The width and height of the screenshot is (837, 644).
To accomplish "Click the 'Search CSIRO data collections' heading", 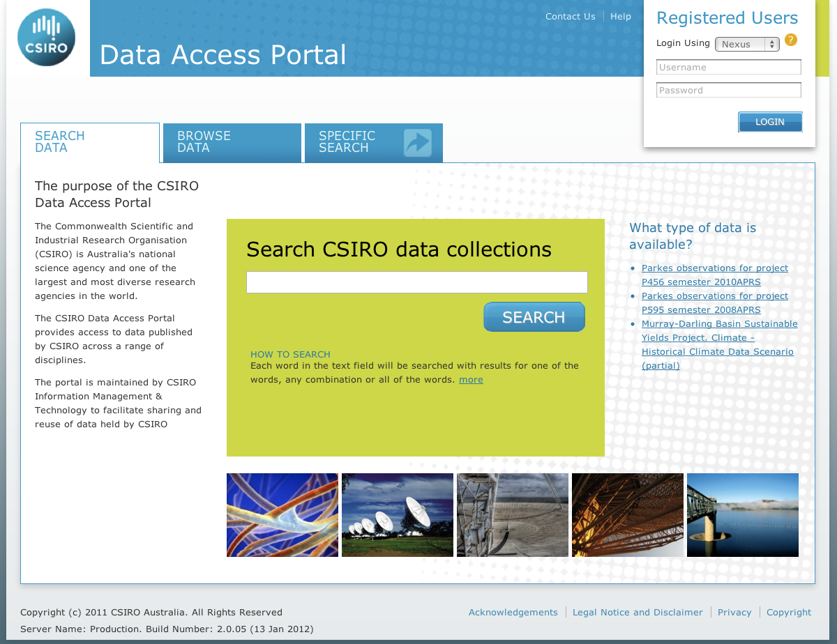I will (x=399, y=250).
